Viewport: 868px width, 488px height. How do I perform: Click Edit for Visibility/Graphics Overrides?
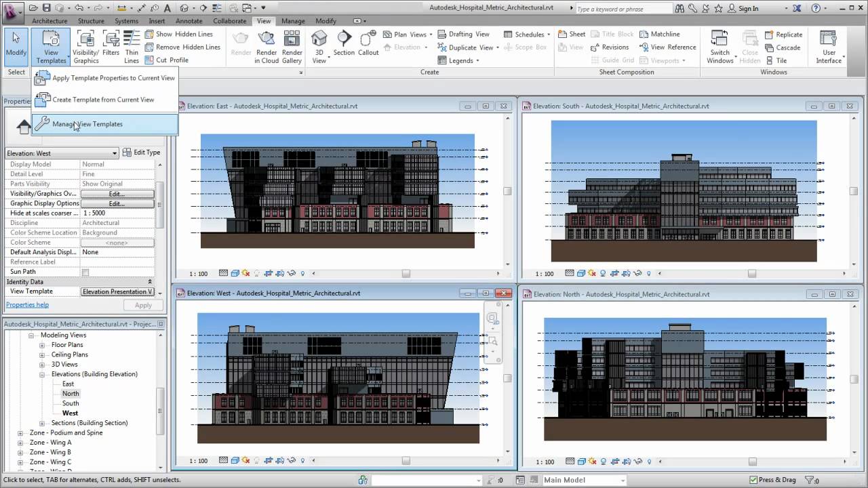click(x=117, y=194)
